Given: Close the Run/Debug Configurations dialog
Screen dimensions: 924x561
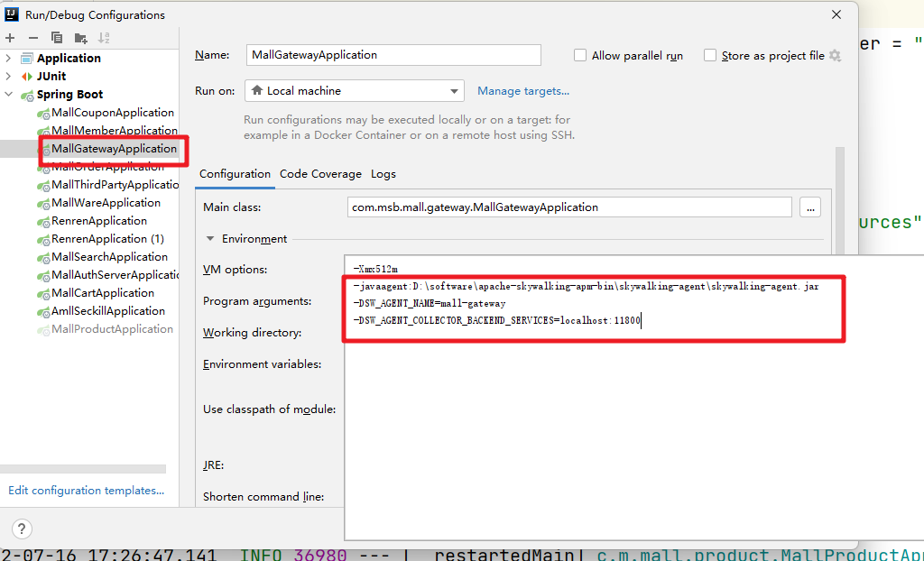Looking at the screenshot, I should (836, 14).
